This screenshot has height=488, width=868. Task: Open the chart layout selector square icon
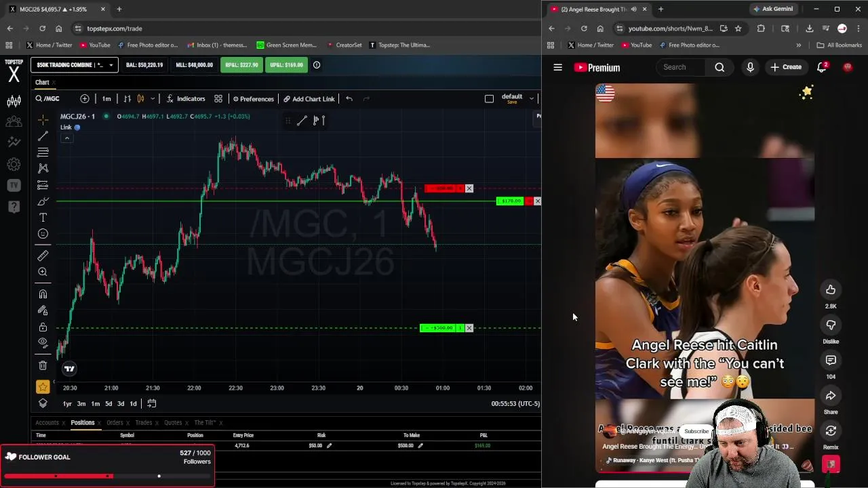[489, 99]
